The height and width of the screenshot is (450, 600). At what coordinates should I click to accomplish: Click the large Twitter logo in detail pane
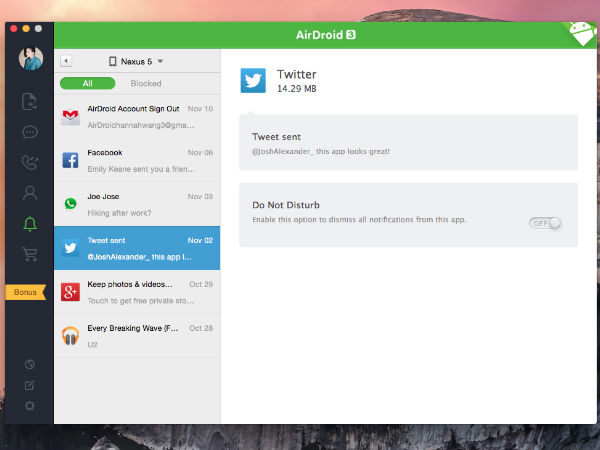pos(253,80)
